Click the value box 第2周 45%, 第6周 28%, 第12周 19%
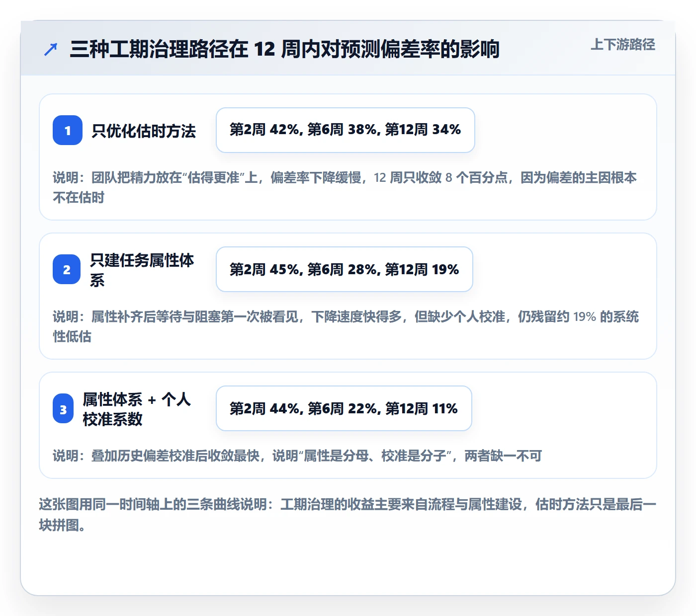The image size is (696, 616). pos(345,269)
